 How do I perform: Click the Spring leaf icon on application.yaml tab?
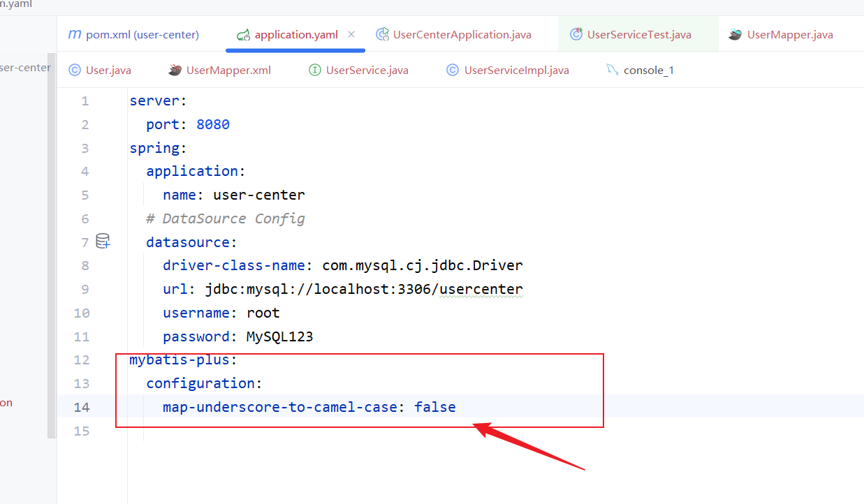[243, 35]
